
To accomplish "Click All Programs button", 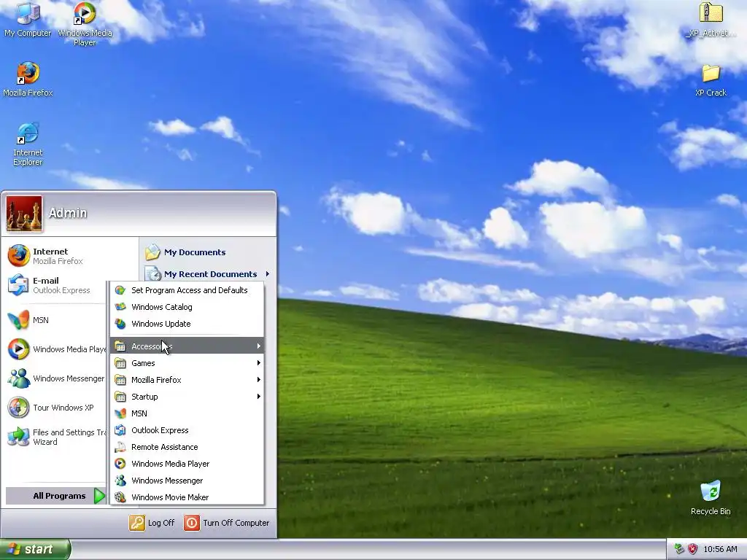I will [x=55, y=496].
